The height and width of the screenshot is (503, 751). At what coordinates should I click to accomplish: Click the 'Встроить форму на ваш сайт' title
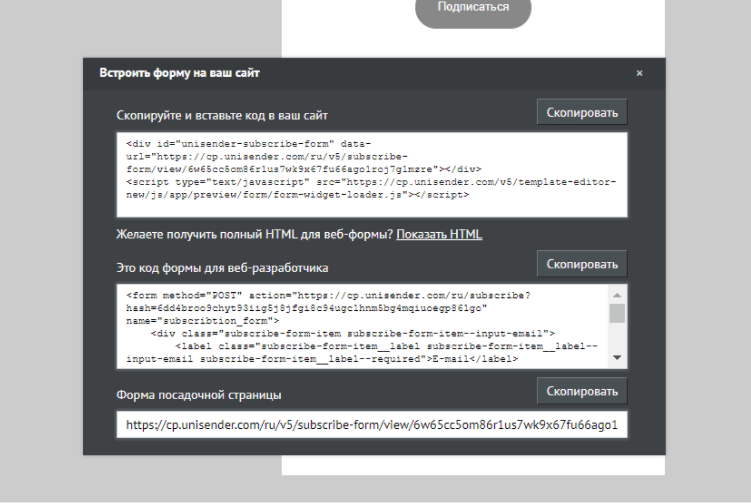(x=179, y=73)
